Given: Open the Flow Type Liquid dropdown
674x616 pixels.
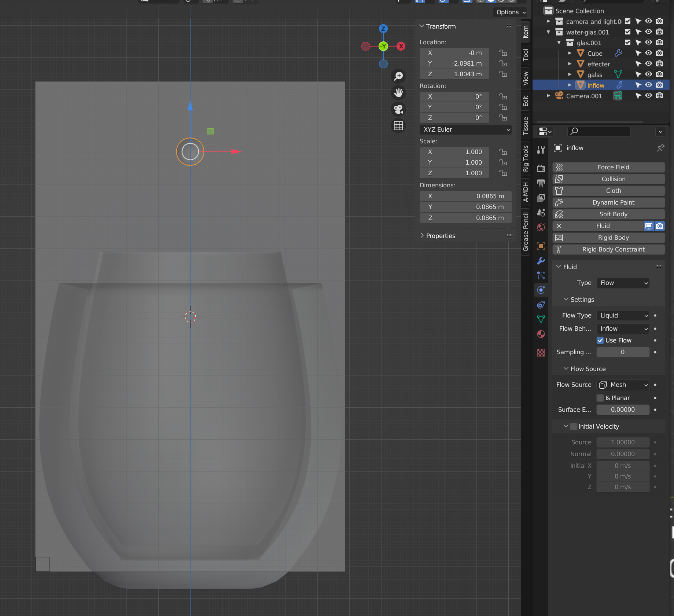Looking at the screenshot, I should click(x=623, y=315).
